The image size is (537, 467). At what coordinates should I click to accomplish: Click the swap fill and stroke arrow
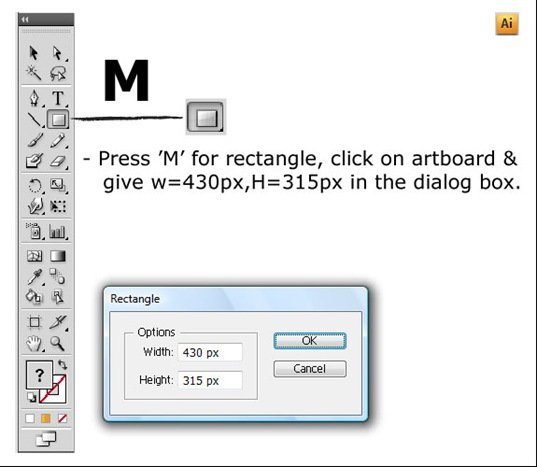[62, 365]
